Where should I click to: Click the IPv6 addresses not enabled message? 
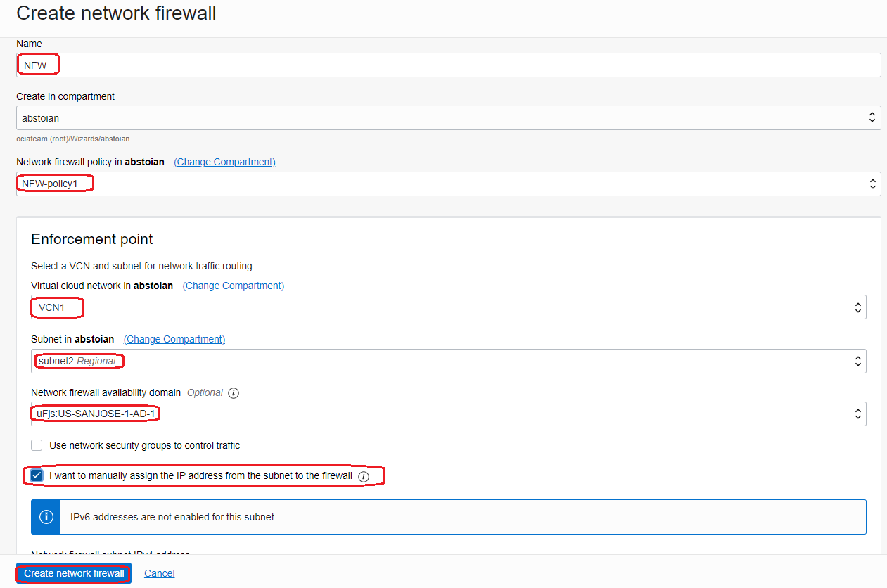(173, 517)
